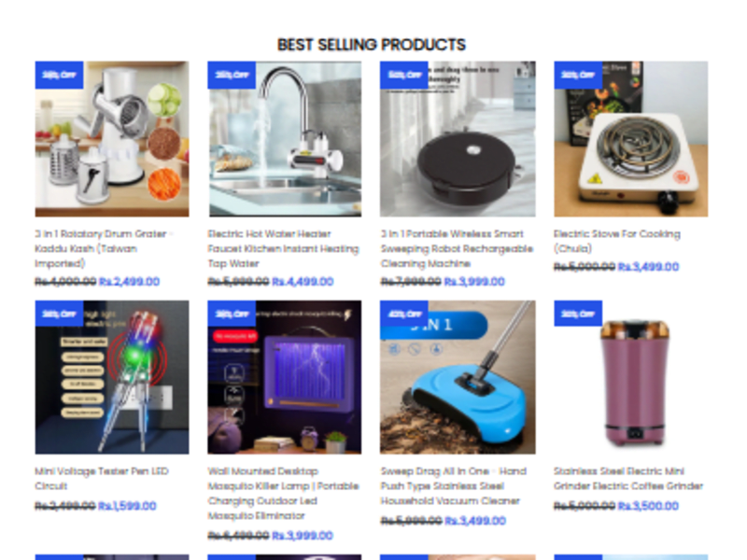Click Electric Hot Water Heater Faucet title link

[x=284, y=248]
